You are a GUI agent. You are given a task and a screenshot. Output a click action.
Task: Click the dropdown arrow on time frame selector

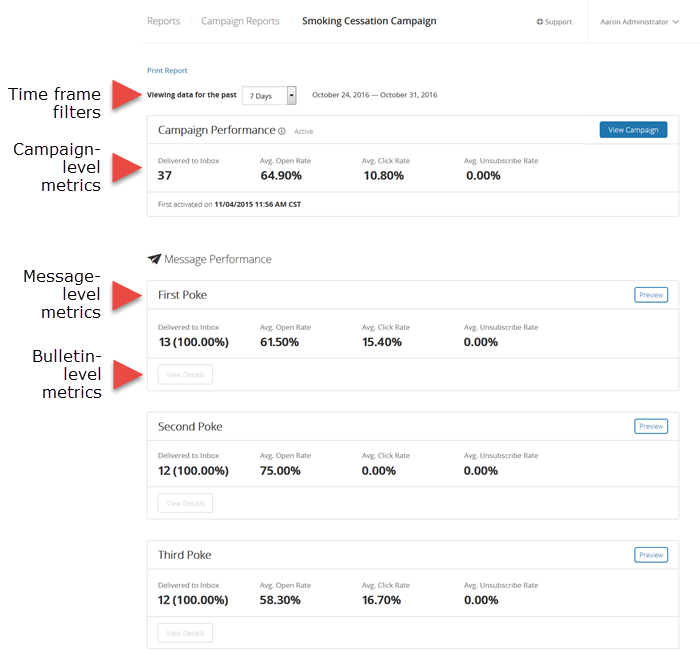click(291, 95)
